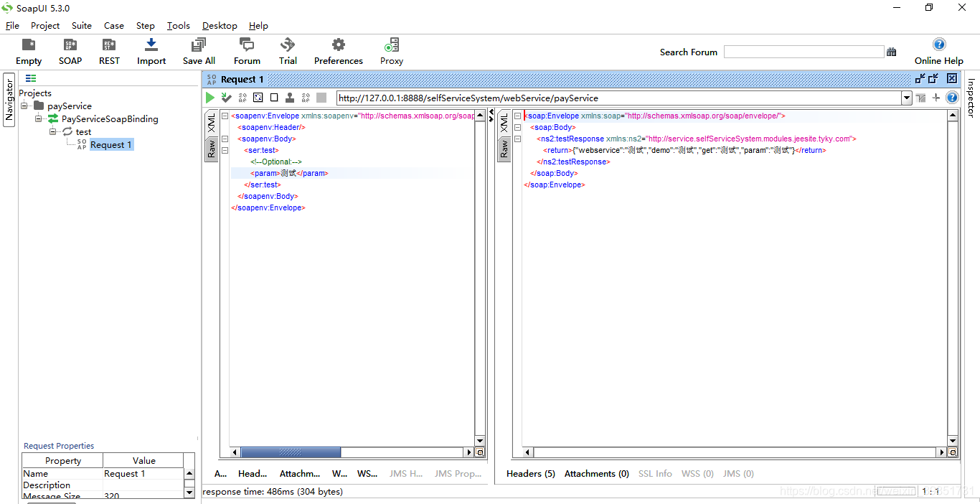The image size is (980, 504).
Task: Click the first SOAP icon in request toolbar
Action: pyautogui.click(x=242, y=98)
